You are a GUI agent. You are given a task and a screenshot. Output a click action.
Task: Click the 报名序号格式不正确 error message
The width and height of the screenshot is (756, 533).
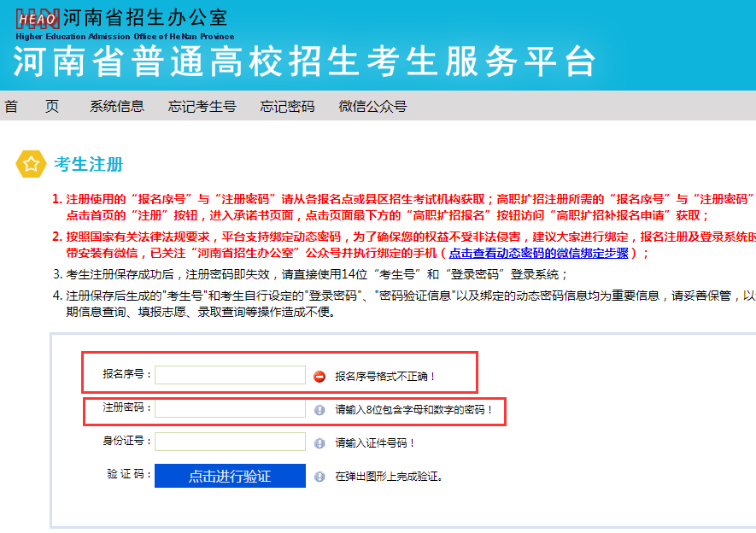point(385,376)
